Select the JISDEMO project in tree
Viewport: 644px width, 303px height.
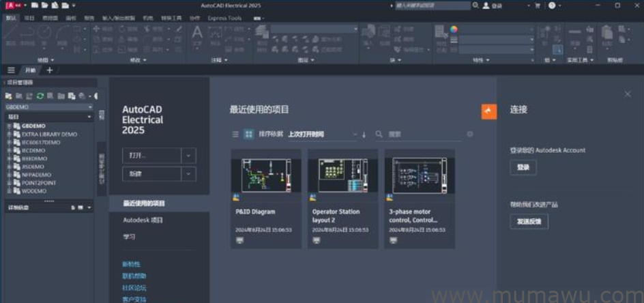point(33,167)
